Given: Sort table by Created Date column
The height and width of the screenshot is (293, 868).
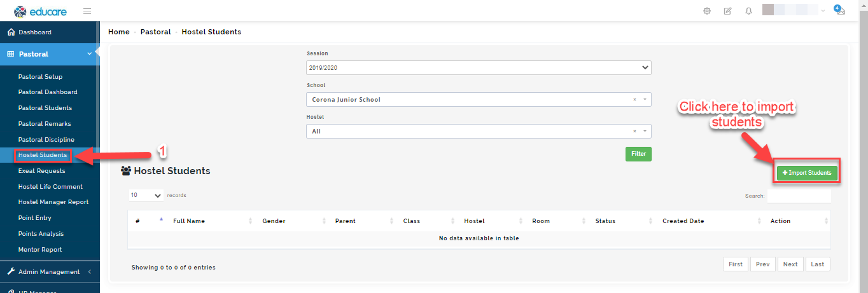Looking at the screenshot, I should tap(710, 221).
